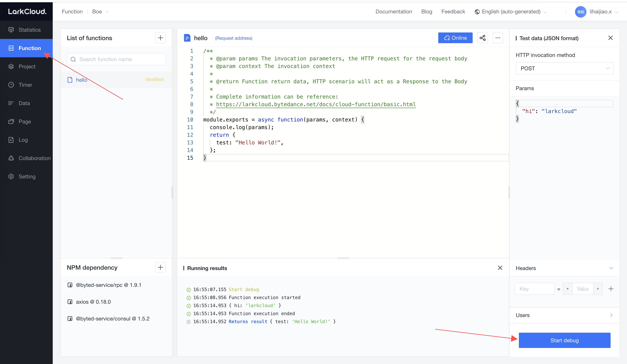The height and width of the screenshot is (364, 627).
Task: Click the Request address link
Action: pos(234,38)
